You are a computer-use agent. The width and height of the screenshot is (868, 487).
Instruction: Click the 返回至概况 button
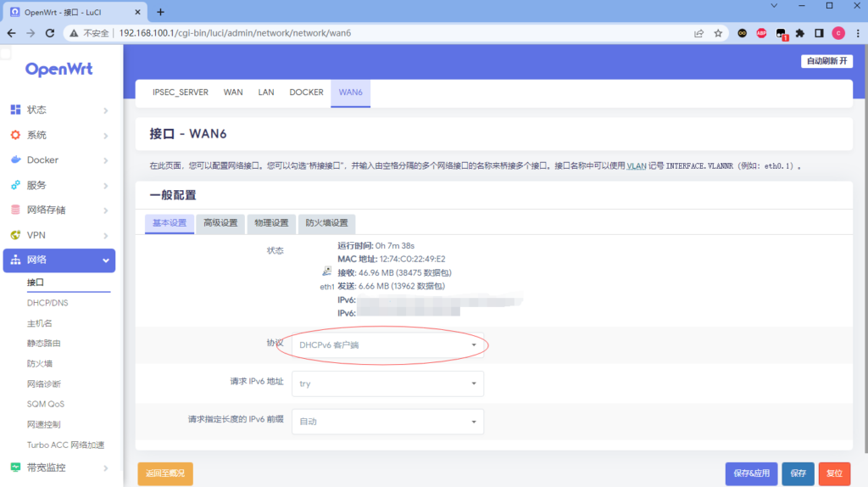[x=165, y=473]
